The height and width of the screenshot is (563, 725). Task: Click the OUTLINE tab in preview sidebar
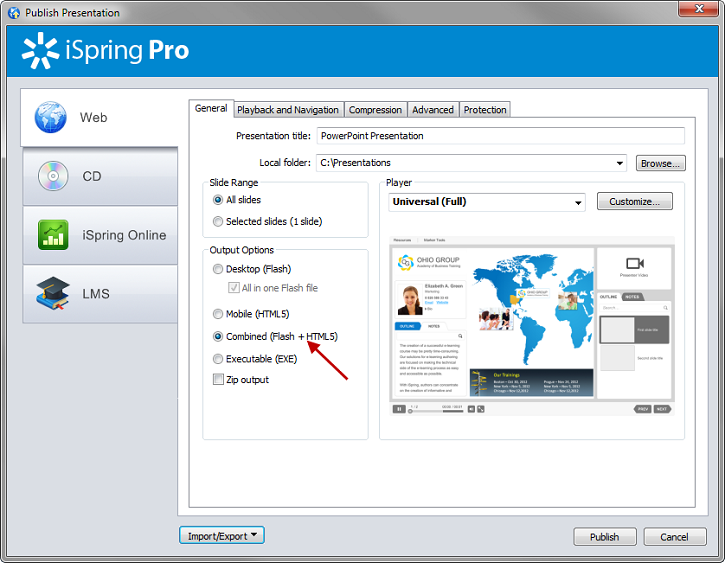608,297
